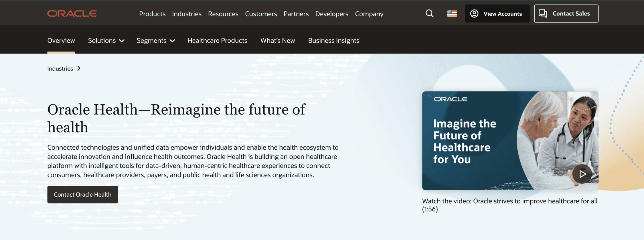Image resolution: width=644 pixels, height=240 pixels.
Task: Select the US flag country icon
Action: pyautogui.click(x=452, y=13)
